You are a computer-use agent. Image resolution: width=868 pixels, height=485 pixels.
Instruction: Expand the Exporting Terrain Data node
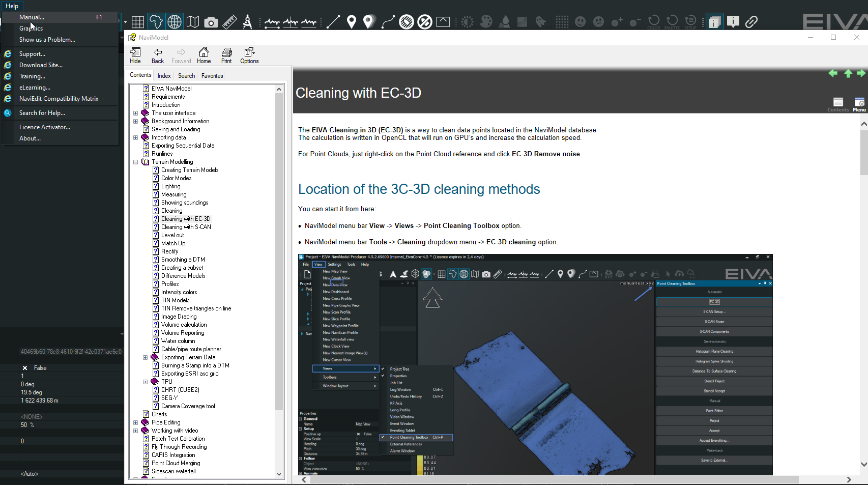[145, 357]
